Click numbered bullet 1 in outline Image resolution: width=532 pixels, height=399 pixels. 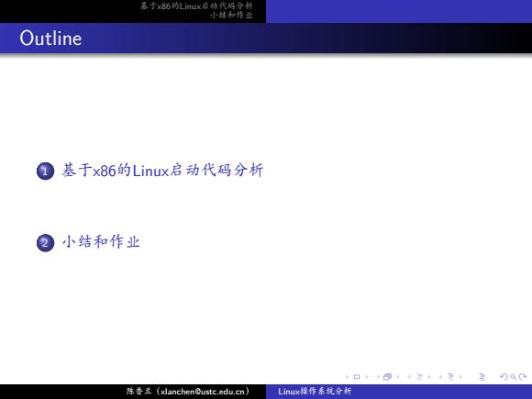pos(45,171)
